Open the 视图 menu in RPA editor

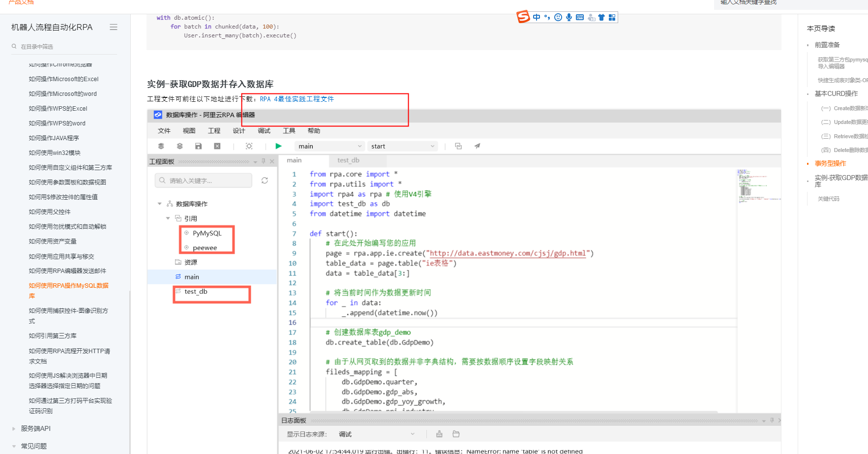189,130
